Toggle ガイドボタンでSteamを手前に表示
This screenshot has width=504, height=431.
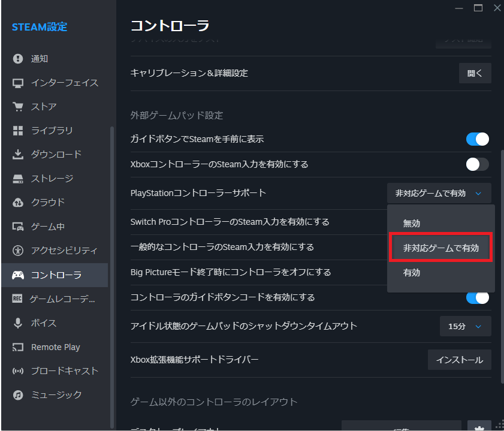(477, 138)
